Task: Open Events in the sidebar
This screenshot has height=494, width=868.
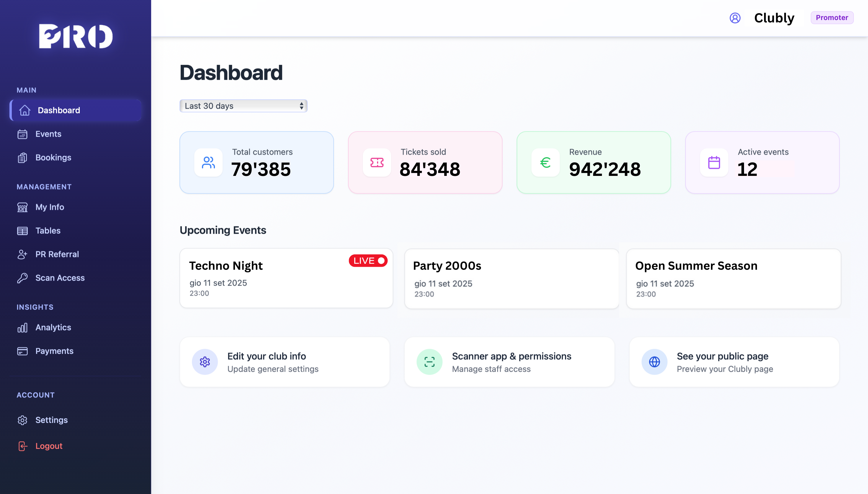Action: pyautogui.click(x=48, y=134)
